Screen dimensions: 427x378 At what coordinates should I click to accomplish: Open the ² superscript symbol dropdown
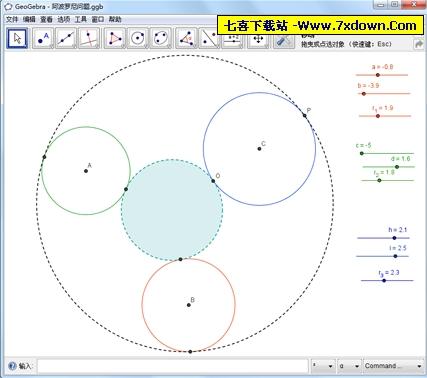[x=323, y=366]
